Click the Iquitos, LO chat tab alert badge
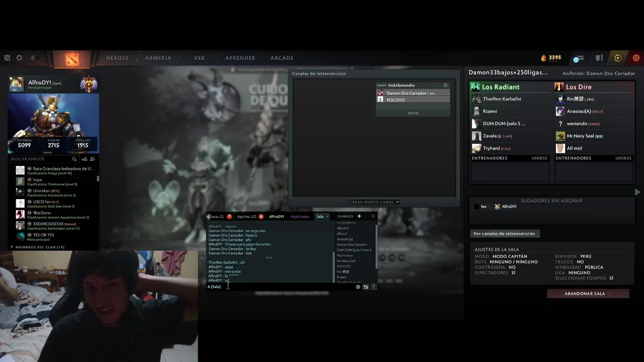This screenshot has height=362, width=644. (x=261, y=216)
